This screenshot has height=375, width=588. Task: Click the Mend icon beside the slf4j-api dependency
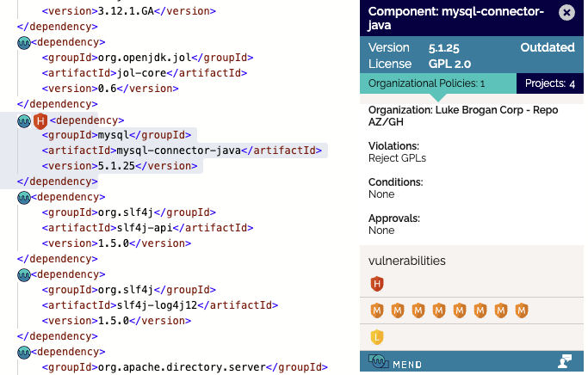(24, 197)
